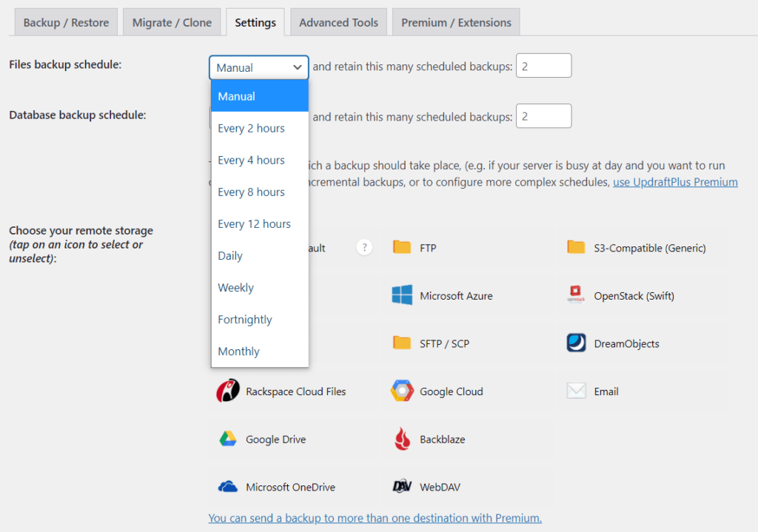Image resolution: width=758 pixels, height=532 pixels.
Task: Pick the Rackspace Cloud Files icon
Action: (x=228, y=391)
